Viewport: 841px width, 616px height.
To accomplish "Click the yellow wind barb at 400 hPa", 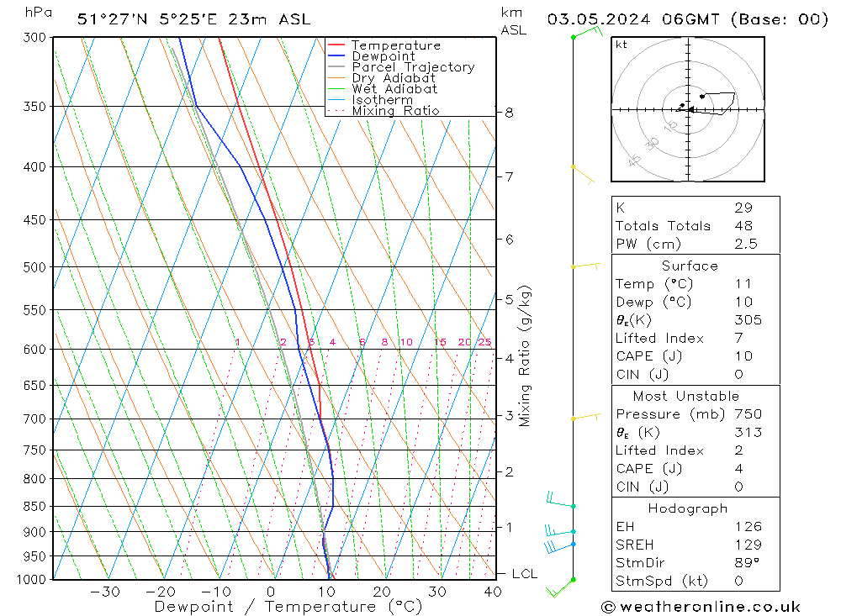I will click(583, 176).
